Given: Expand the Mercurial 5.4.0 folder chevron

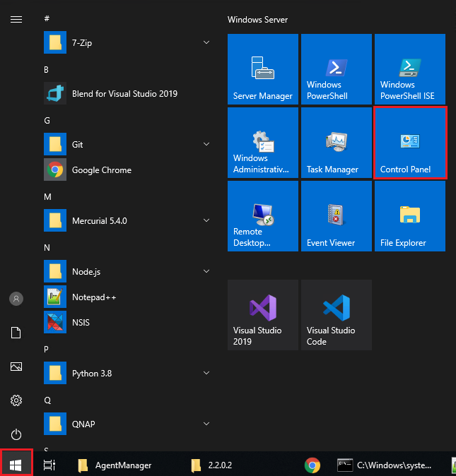Looking at the screenshot, I should (206, 220).
